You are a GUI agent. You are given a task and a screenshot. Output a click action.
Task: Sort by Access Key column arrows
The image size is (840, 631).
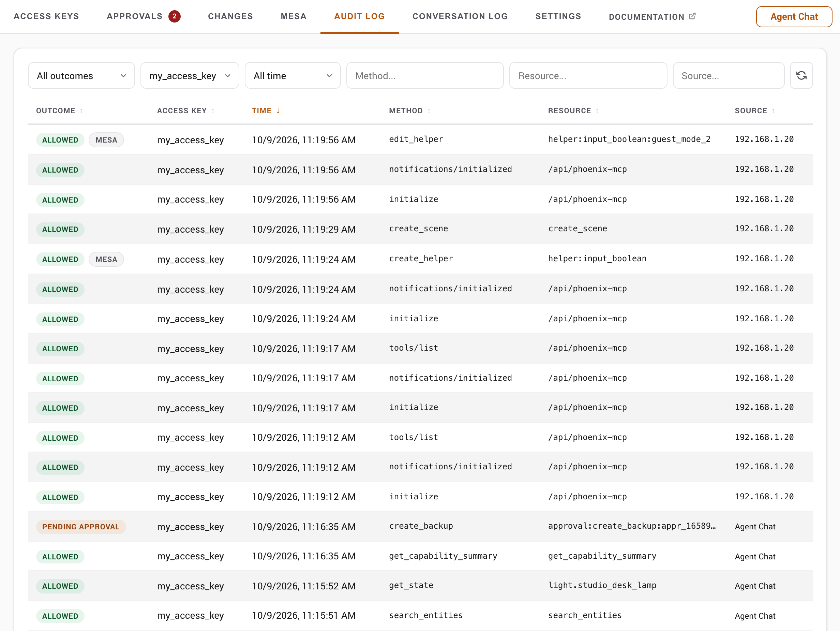coord(213,111)
